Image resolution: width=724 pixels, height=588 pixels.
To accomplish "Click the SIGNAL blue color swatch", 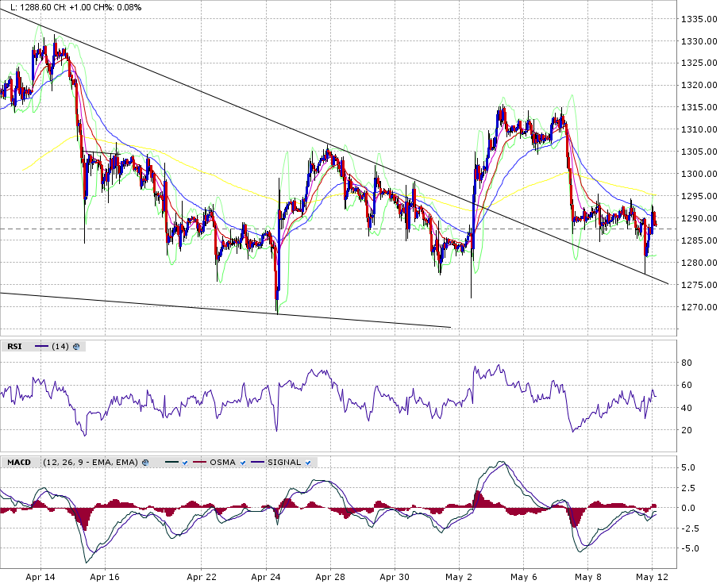I will [258, 463].
